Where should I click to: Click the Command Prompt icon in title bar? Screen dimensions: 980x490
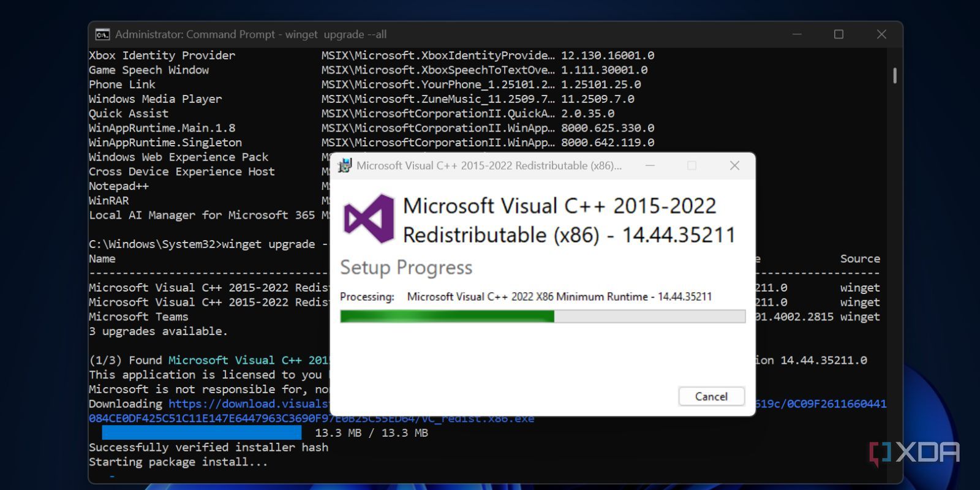(x=102, y=34)
